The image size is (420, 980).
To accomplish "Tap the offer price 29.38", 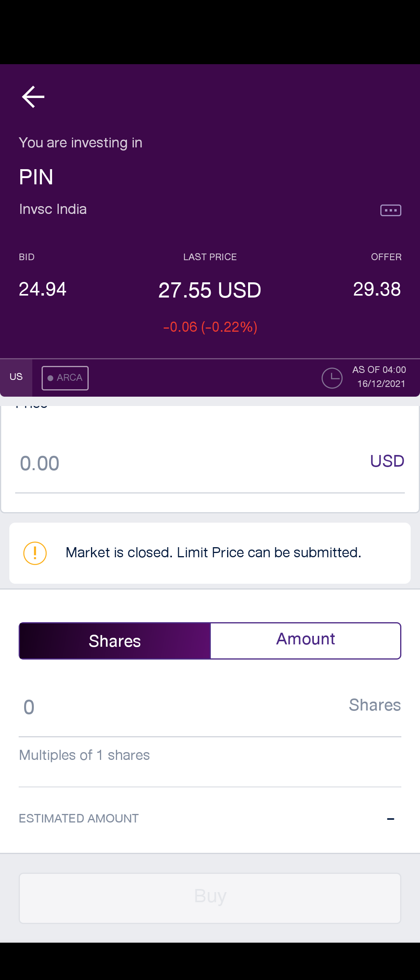I will tap(377, 289).
